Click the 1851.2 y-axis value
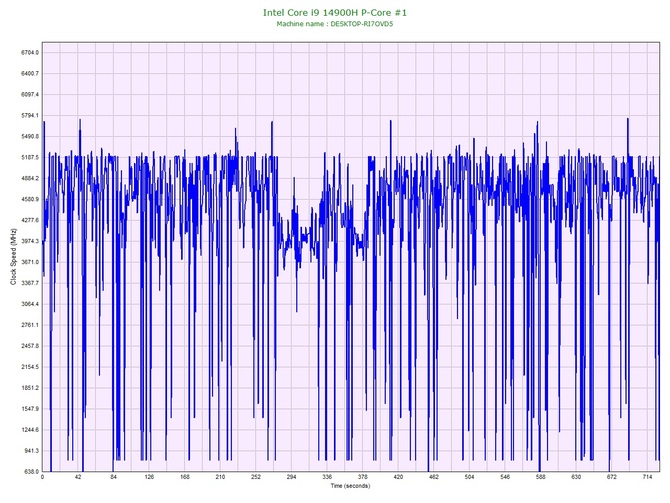670x503 pixels. click(x=30, y=388)
